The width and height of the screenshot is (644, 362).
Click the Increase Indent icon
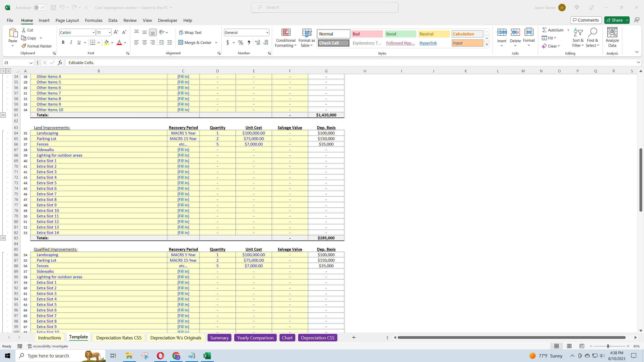(x=170, y=42)
